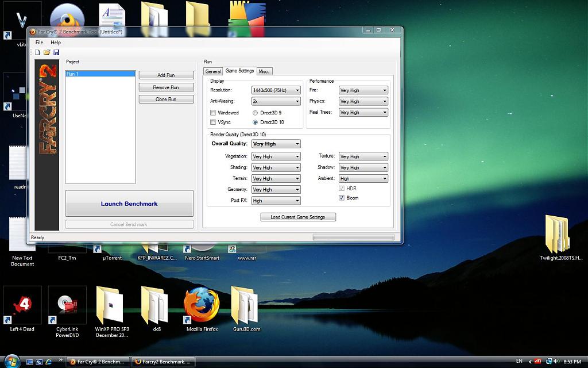This screenshot has height=368, width=588.
Task: Click the ATI tray icon
Action: pos(537,362)
